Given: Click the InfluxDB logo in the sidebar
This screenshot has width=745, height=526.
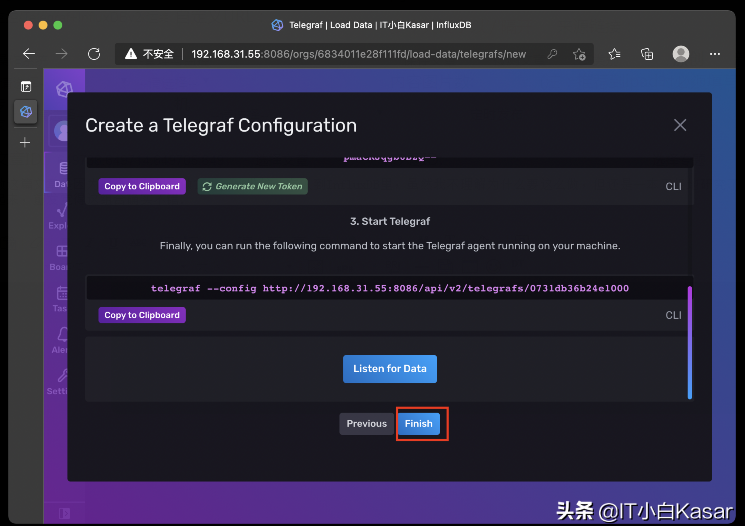Looking at the screenshot, I should [64, 88].
